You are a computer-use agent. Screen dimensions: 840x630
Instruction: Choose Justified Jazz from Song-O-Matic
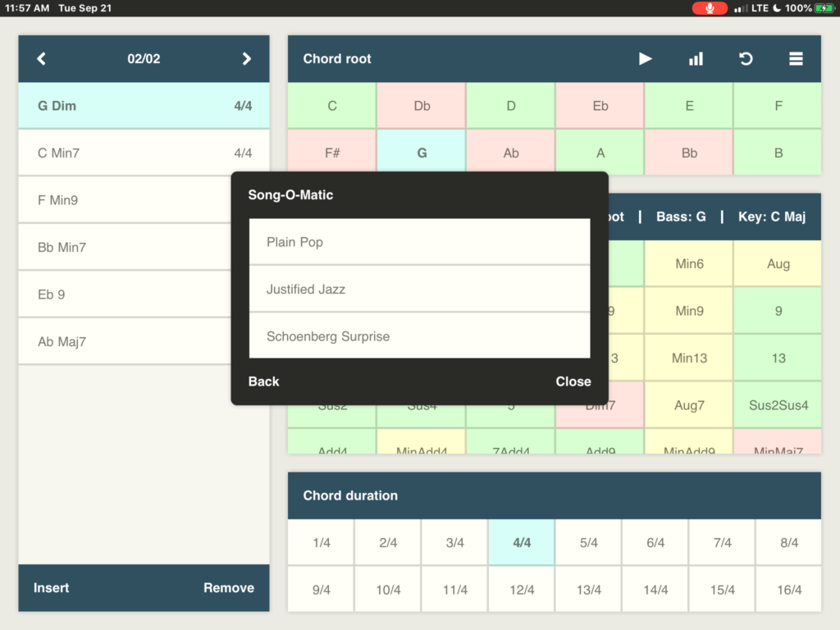pos(419,290)
